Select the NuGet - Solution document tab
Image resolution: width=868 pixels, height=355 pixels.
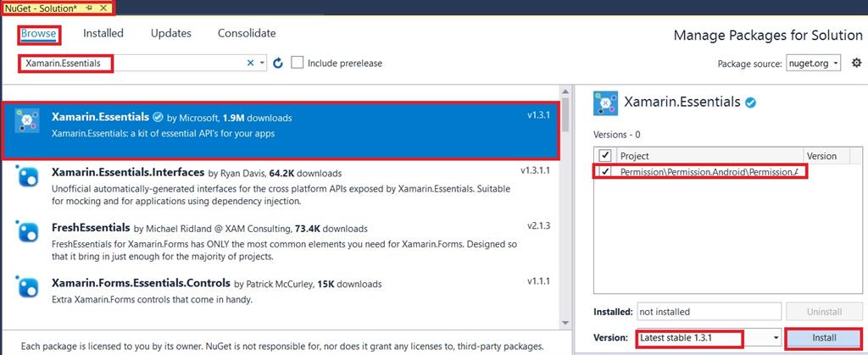coord(43,8)
